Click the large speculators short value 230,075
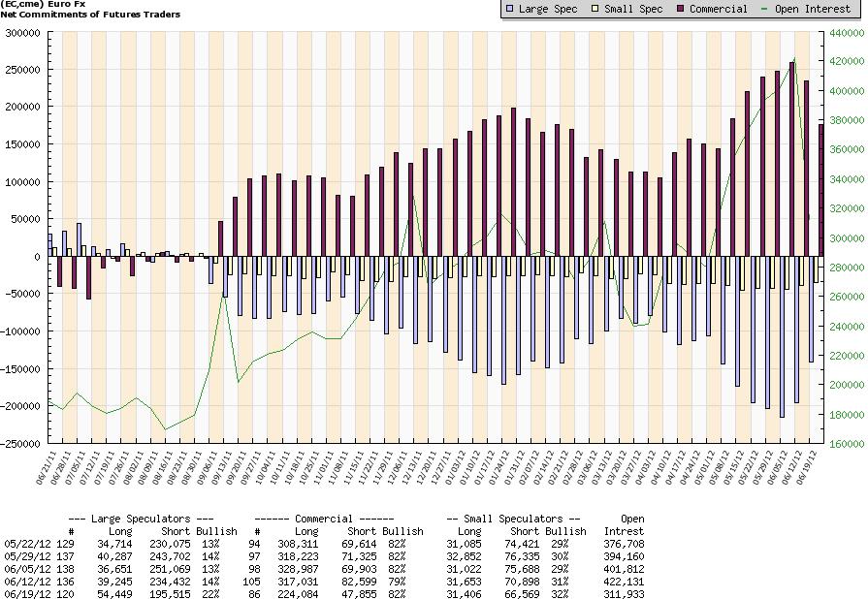868x599 pixels. tap(170, 544)
